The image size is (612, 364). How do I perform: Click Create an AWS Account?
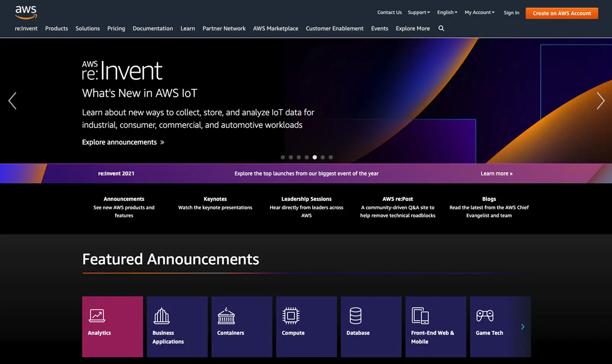(x=562, y=13)
